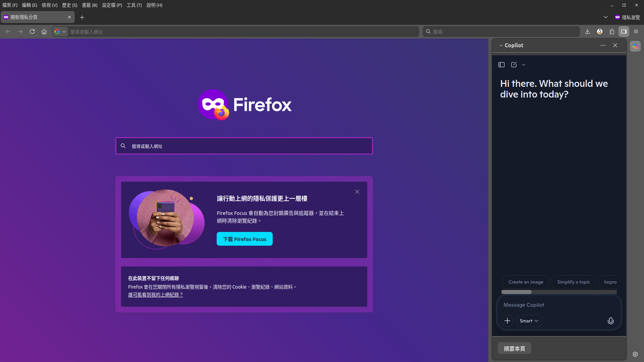The image size is (644, 362).
Task: Focus the page center search field
Action: [244, 146]
